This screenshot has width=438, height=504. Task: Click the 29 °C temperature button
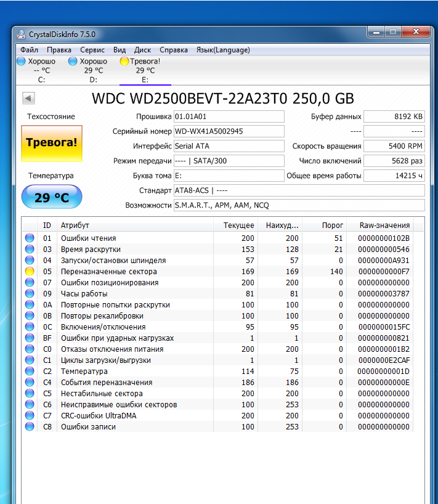[52, 197]
